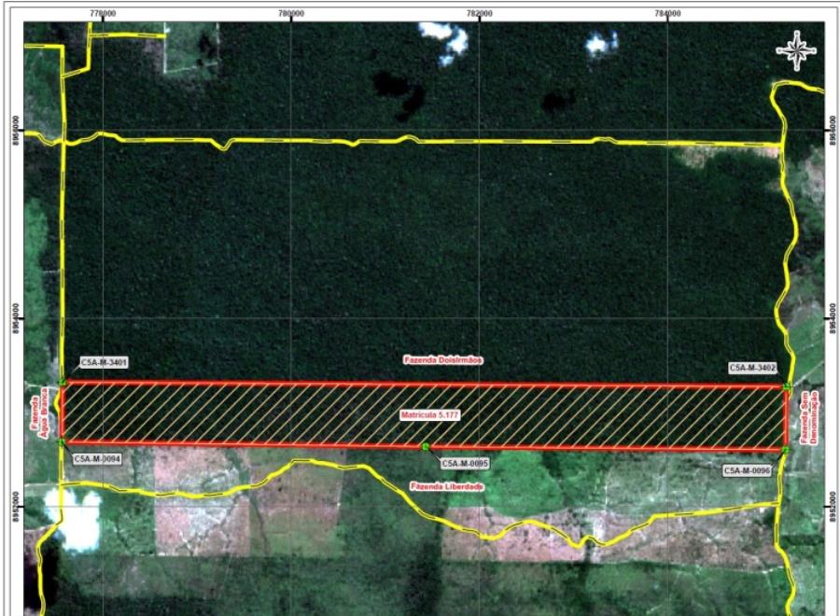Click the 782000 easting coordinate label

(x=480, y=13)
